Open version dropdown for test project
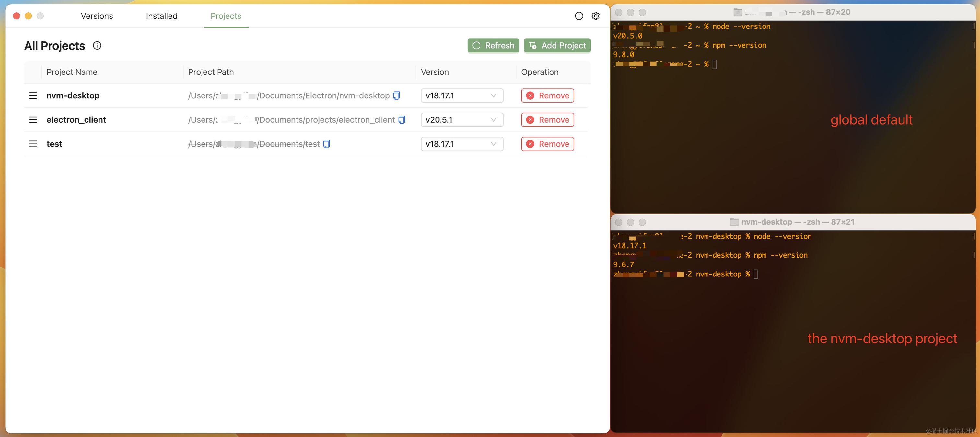Screen dimensions: 980x437 [x=461, y=144]
